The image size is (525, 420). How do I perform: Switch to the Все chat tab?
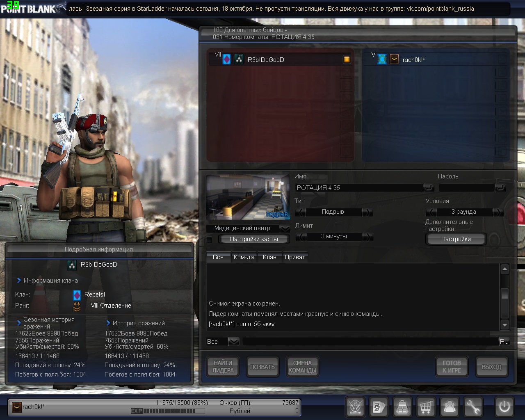(218, 257)
